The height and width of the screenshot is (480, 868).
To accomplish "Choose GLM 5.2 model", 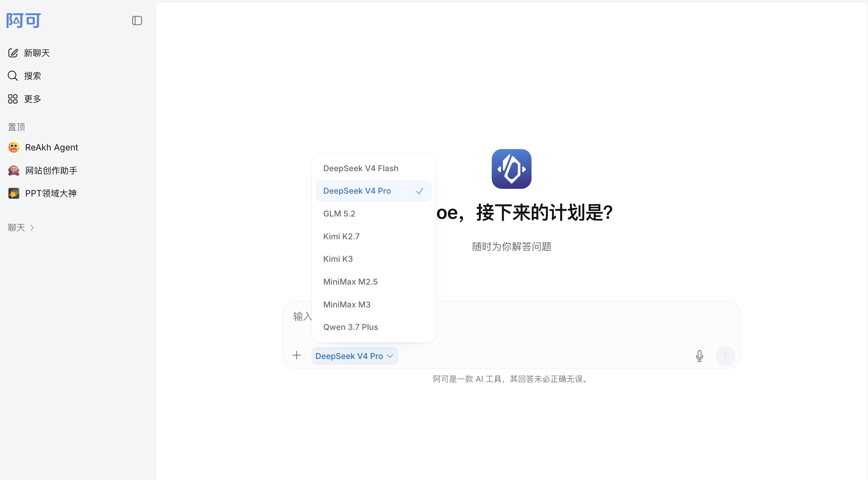I will click(x=374, y=214).
